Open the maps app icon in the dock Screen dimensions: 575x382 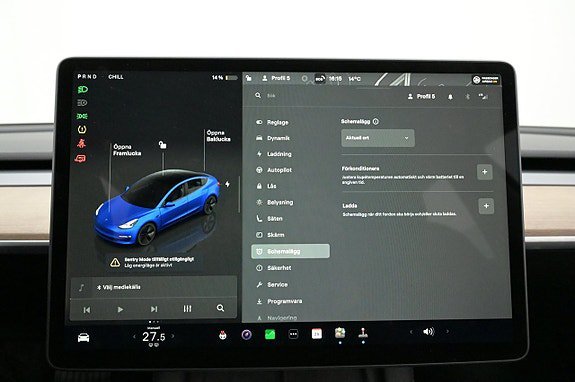[x=340, y=333]
